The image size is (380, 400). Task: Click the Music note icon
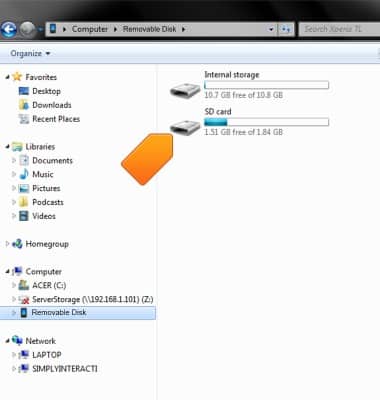24,174
